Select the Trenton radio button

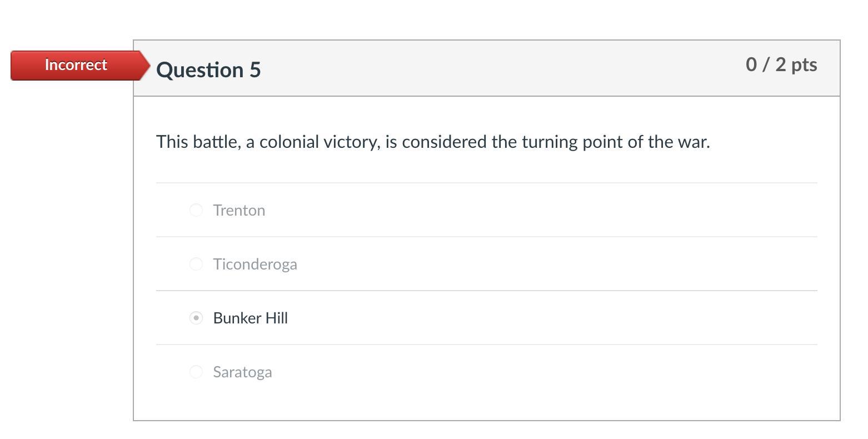coord(196,210)
